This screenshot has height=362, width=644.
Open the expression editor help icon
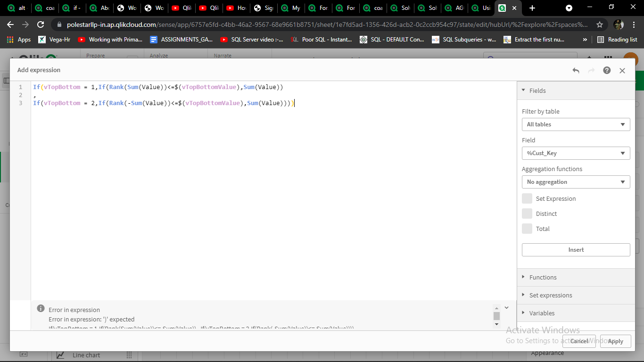[x=607, y=70]
